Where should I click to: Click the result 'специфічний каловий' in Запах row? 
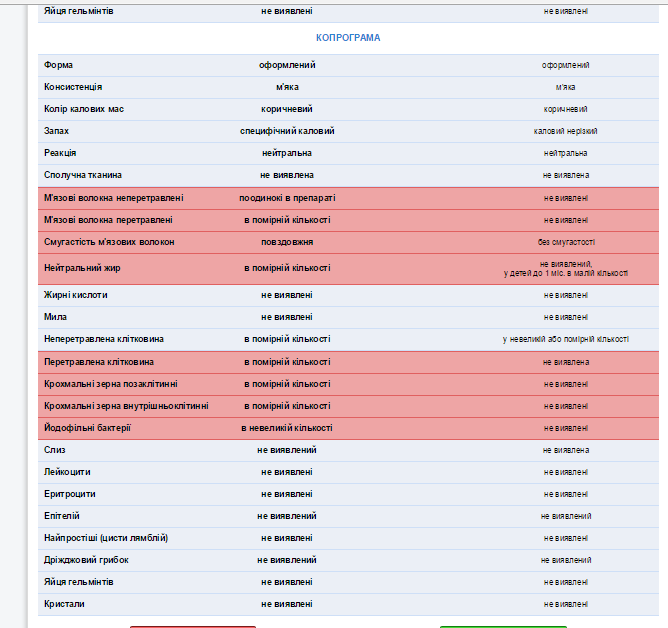(287, 131)
